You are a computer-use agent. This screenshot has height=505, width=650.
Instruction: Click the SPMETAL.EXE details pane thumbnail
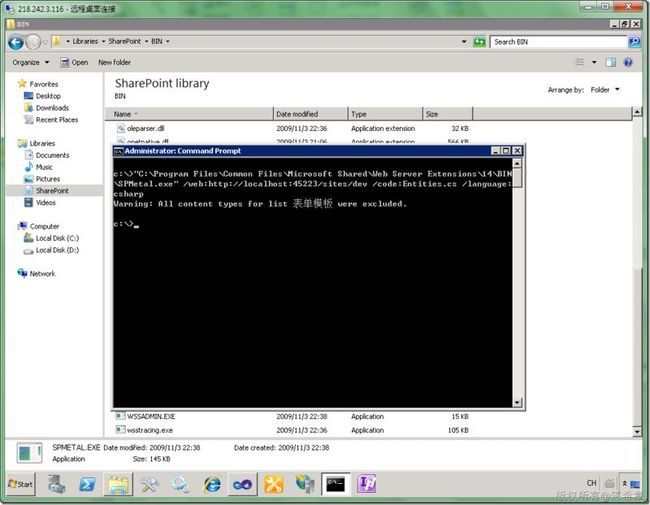(29, 453)
